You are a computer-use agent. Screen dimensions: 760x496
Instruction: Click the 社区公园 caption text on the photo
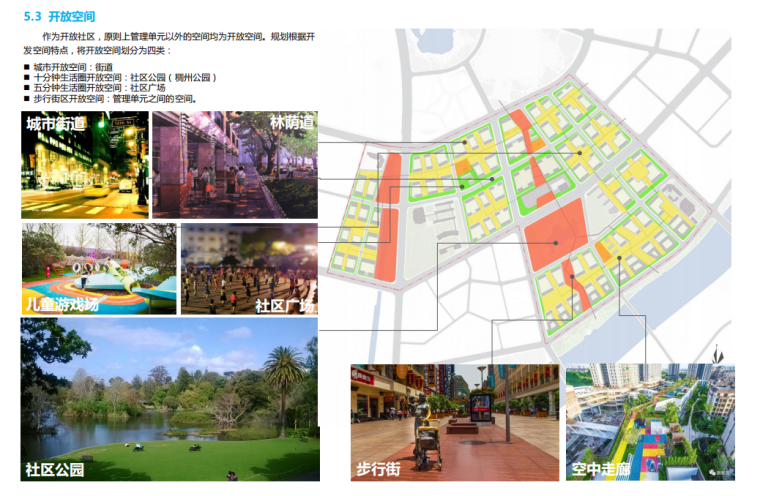(56, 470)
